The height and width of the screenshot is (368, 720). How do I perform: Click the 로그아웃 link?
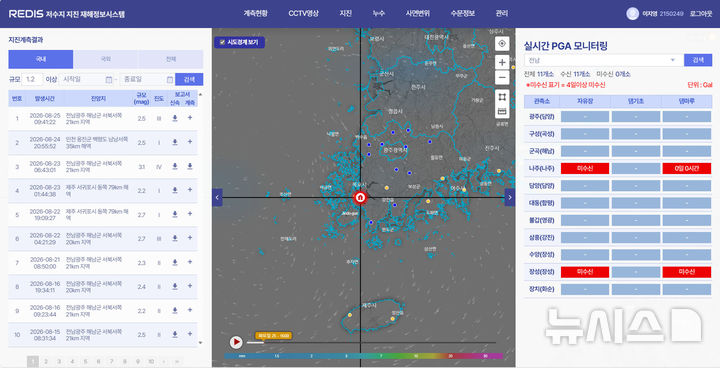coord(701,14)
